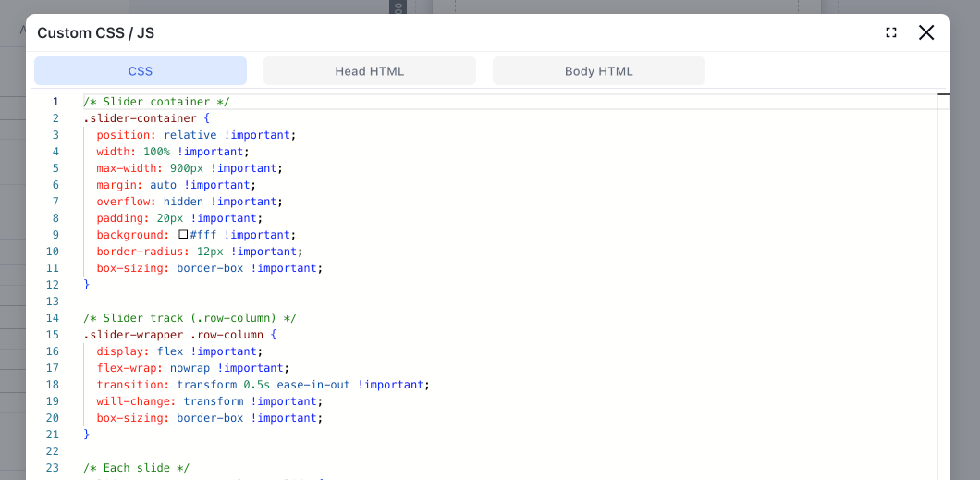The height and width of the screenshot is (480, 980).
Task: Close the Custom CSS / JS dialog
Action: [926, 32]
